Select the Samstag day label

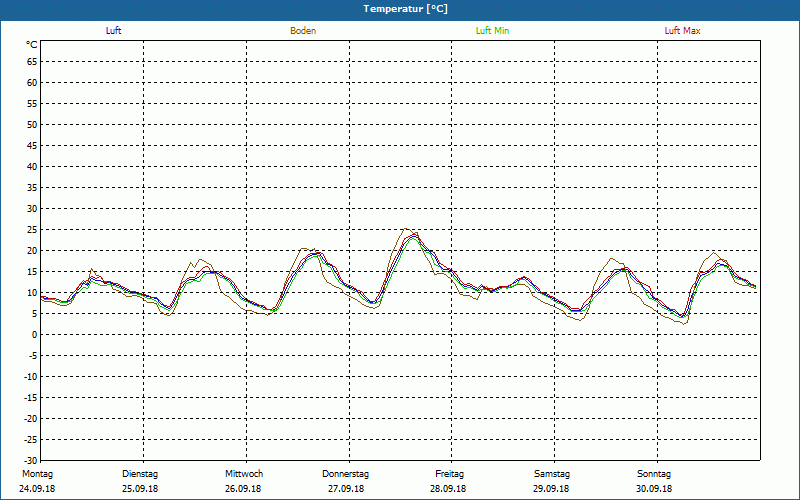point(552,474)
